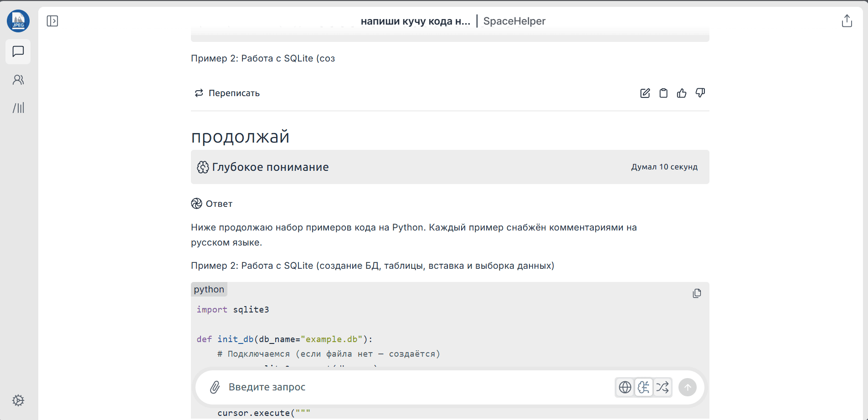
Task: Expand the left sidebar panel
Action: pos(52,21)
